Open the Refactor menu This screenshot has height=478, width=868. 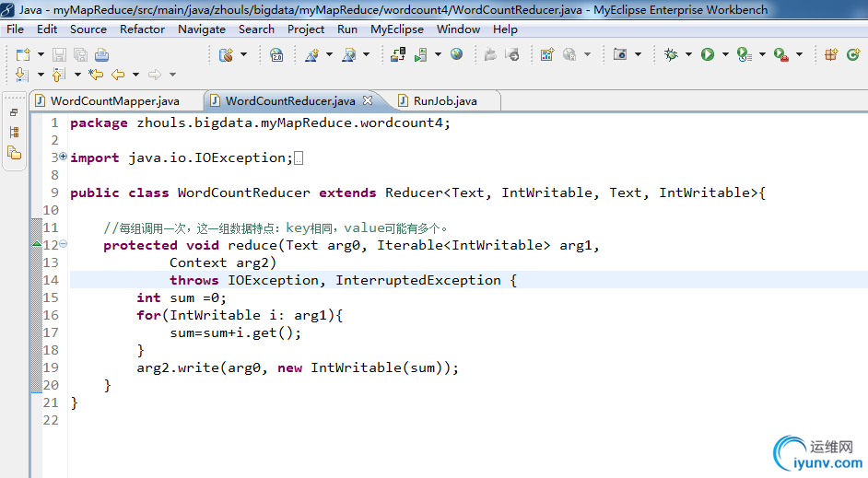pos(142,29)
